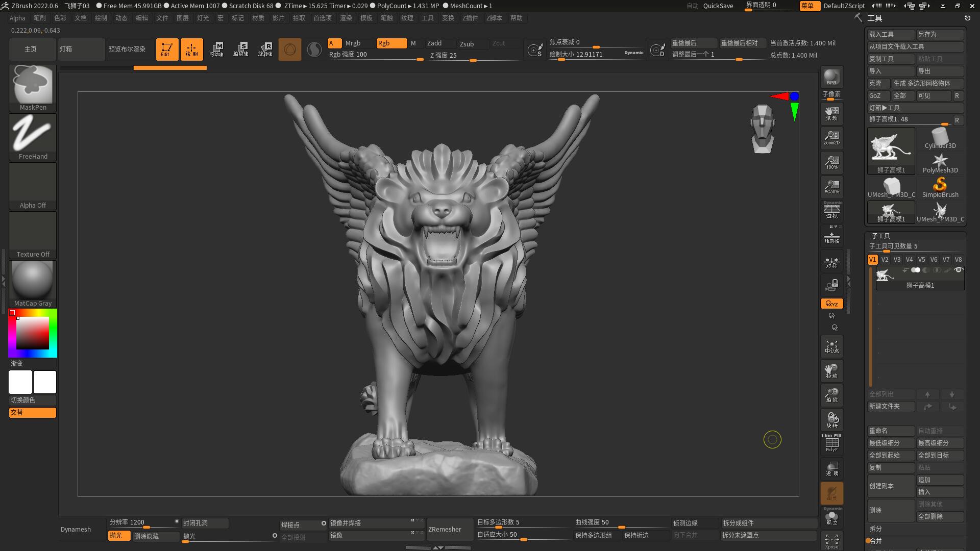This screenshot has height=551, width=980.
Task: Toggle the 狮子高模1 subtool eye visibility
Action: point(959,270)
